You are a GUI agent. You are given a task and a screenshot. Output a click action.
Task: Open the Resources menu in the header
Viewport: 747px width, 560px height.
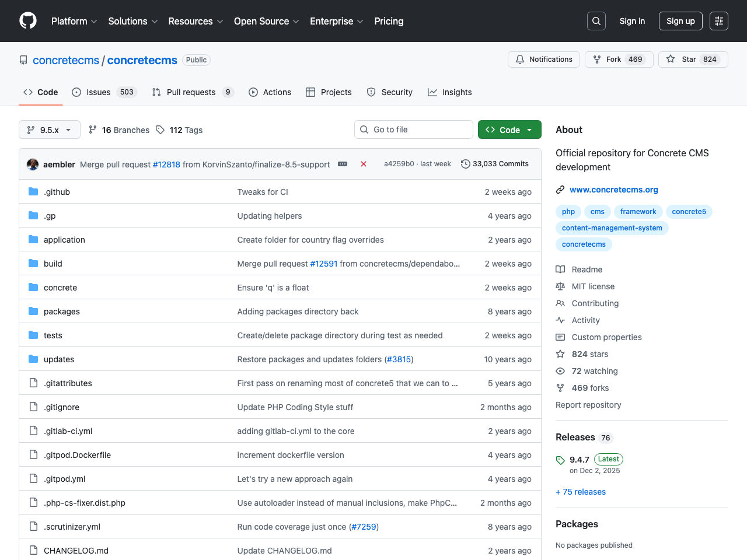195,21
